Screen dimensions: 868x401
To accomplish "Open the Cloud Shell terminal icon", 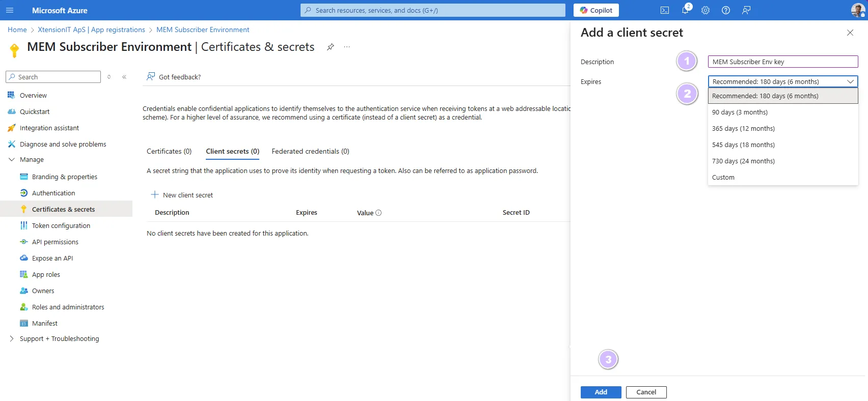I will [665, 10].
